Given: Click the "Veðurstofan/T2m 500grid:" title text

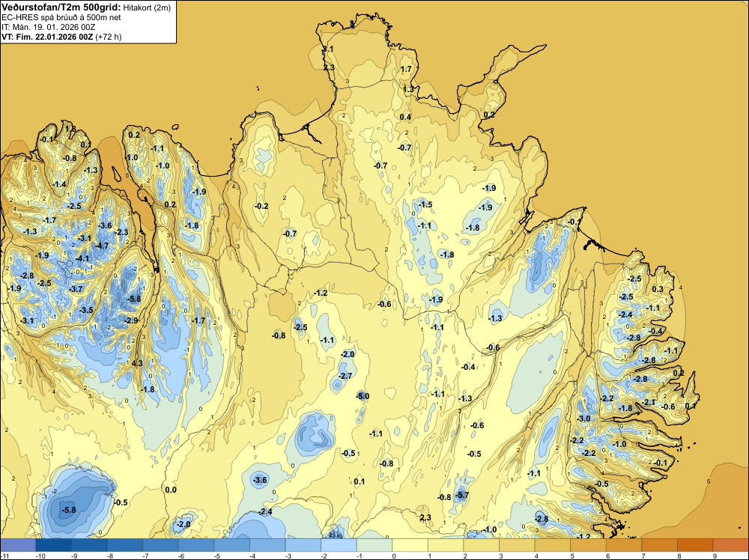Looking at the screenshot, I should (61, 7).
